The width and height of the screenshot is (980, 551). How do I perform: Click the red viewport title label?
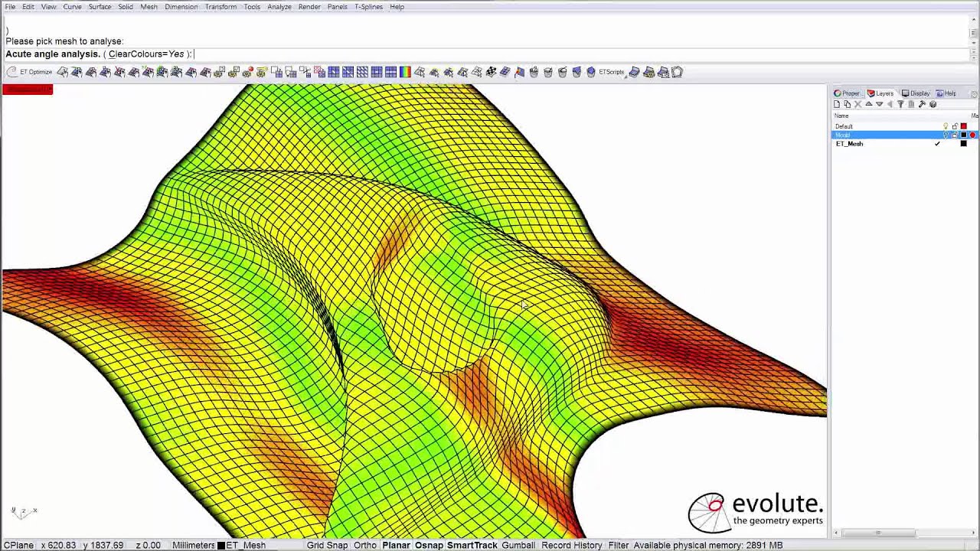(x=28, y=90)
